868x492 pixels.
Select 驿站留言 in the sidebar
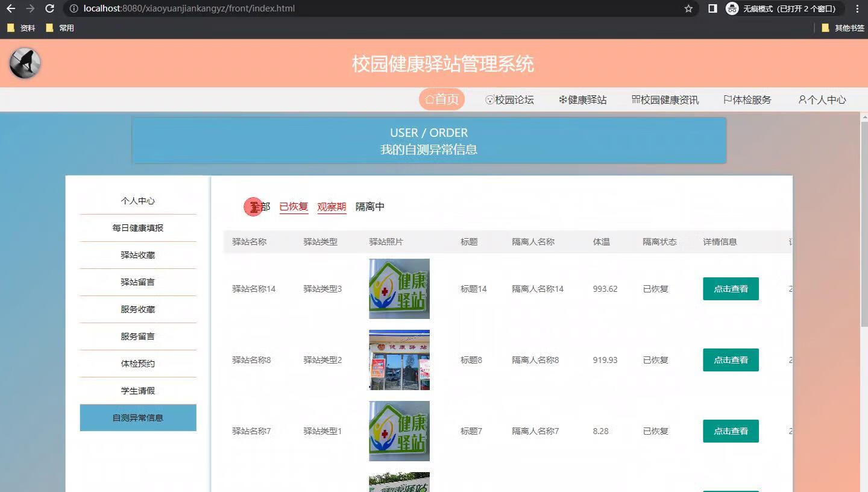coord(138,282)
